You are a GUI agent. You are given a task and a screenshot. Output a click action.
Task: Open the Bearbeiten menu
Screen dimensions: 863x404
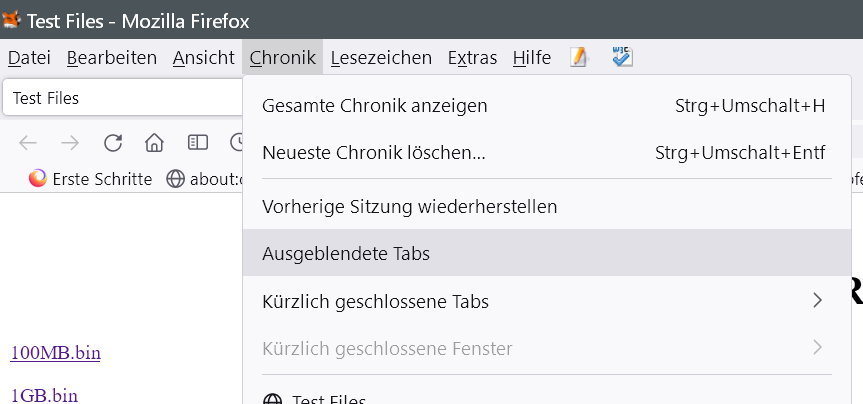coord(111,58)
